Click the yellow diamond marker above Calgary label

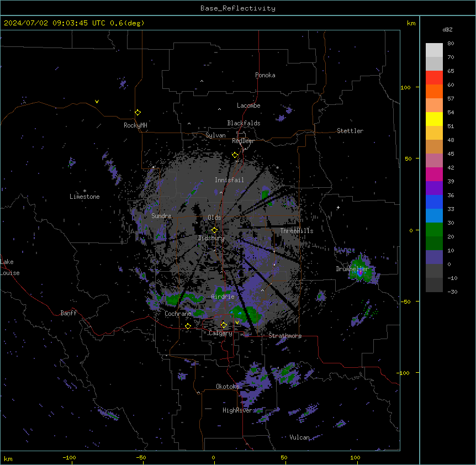(x=224, y=325)
